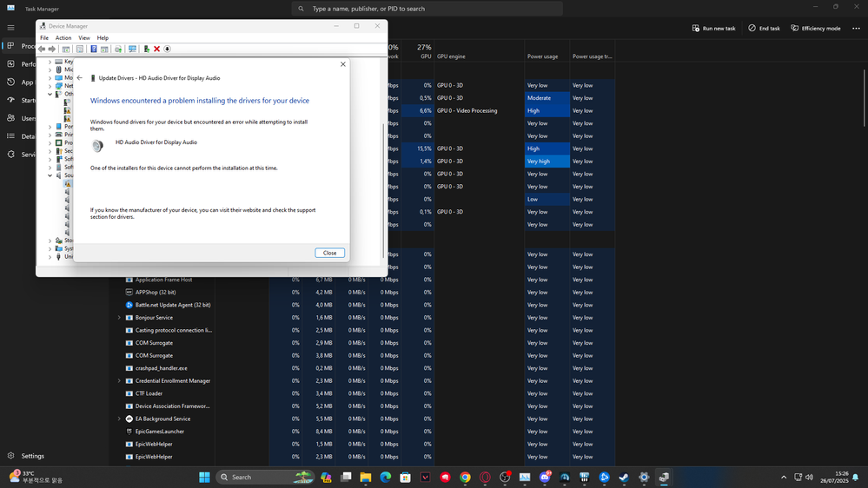Screen dimensions: 868x488
Task: Open the View menu in Device Manager
Action: click(x=84, y=38)
